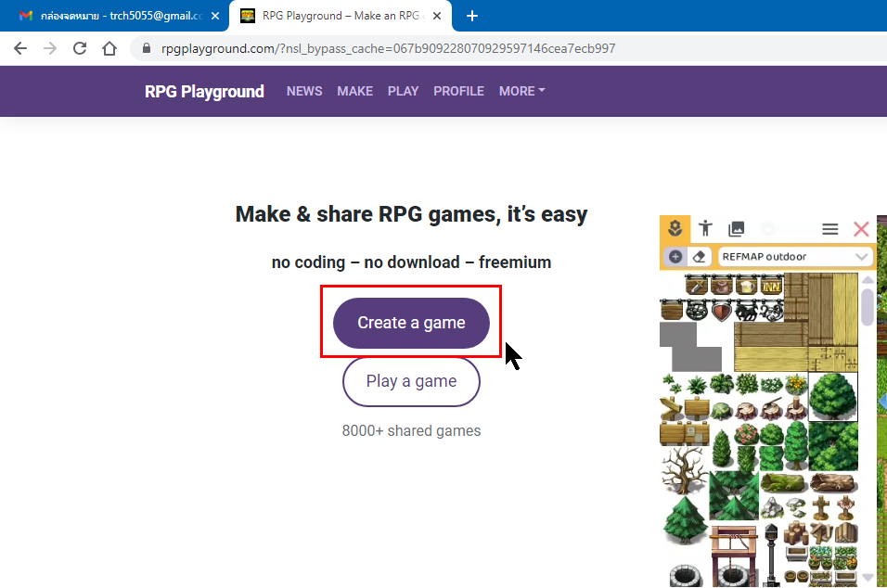887x588 pixels.
Task: Pick the black horse hanging sign tile
Action: pos(747,311)
